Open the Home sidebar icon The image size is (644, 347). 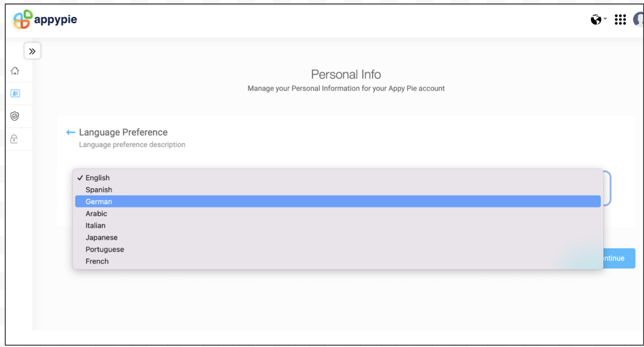coord(15,71)
